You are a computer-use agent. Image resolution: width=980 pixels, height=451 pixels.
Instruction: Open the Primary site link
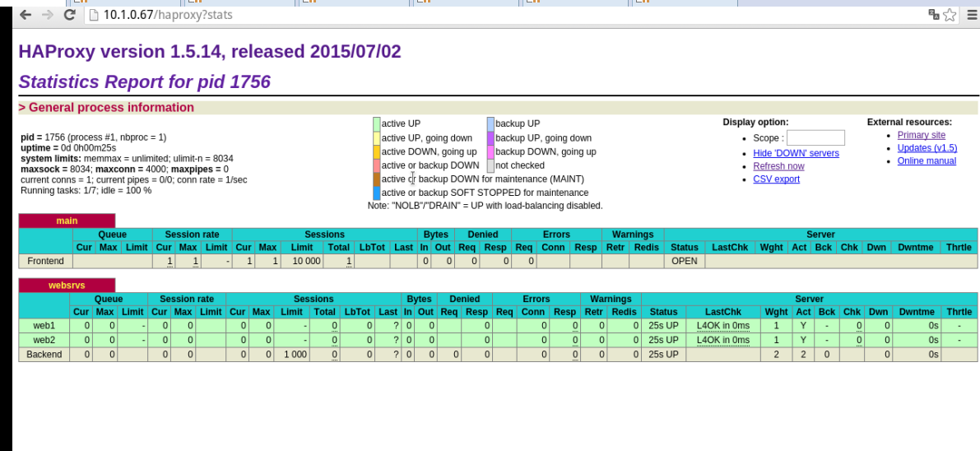922,135
